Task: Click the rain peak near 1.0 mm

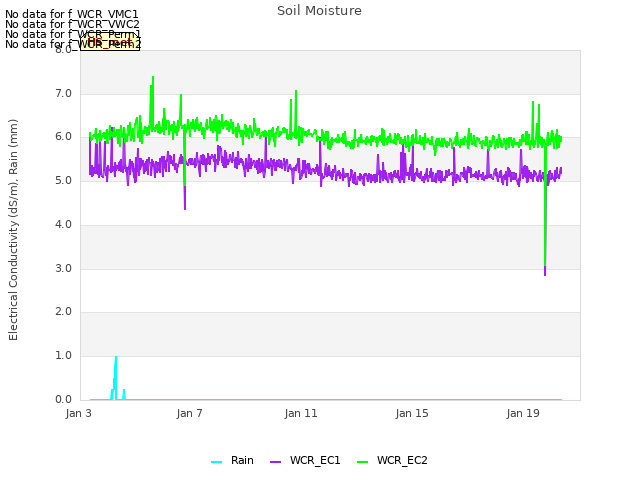Action: point(116,358)
